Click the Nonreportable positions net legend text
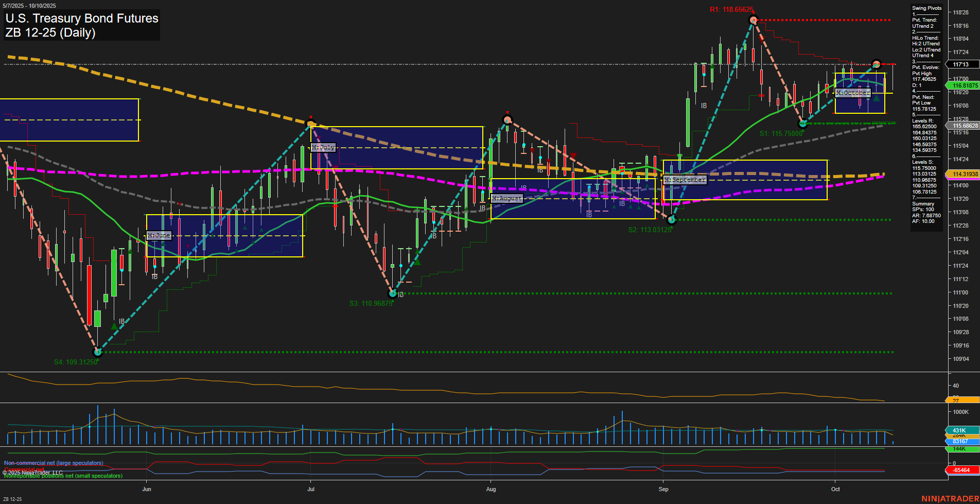 coord(63,476)
